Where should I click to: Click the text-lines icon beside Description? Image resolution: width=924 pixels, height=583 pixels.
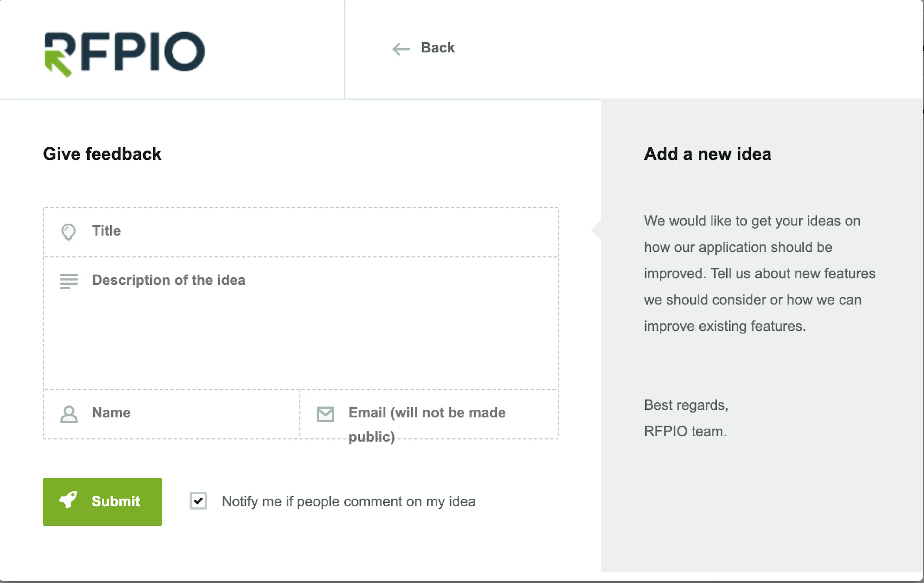(x=69, y=281)
